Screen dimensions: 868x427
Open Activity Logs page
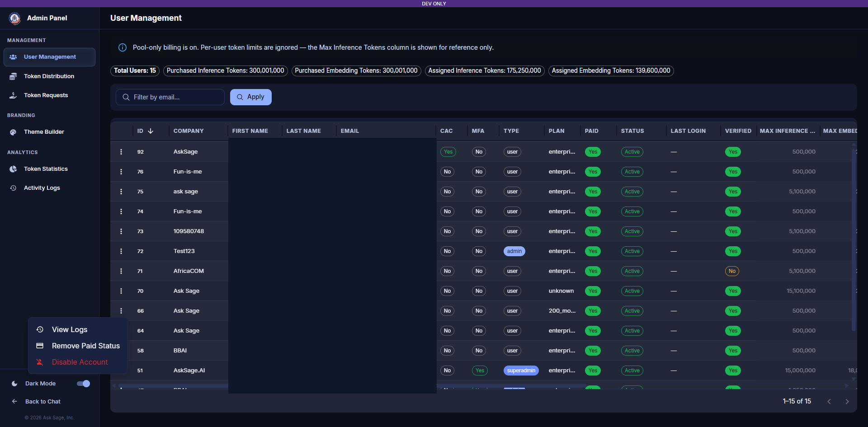[x=50, y=188]
